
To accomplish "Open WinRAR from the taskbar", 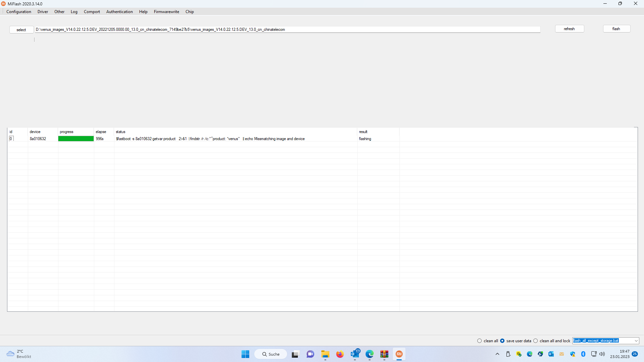I will (384, 354).
